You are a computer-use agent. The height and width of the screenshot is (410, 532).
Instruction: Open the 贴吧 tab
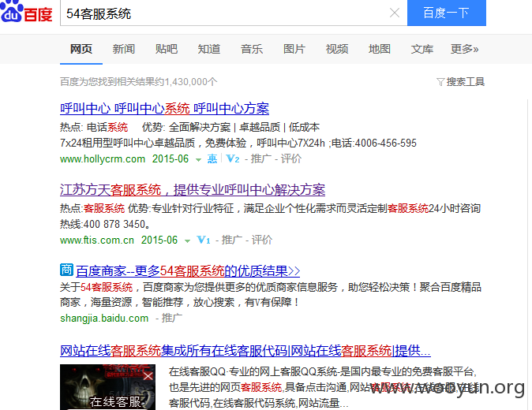coord(167,49)
